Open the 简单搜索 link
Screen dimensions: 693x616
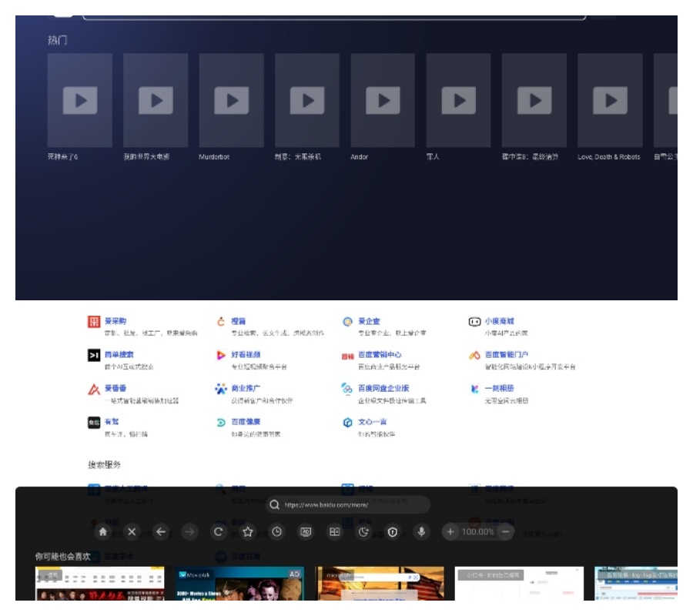click(x=119, y=354)
